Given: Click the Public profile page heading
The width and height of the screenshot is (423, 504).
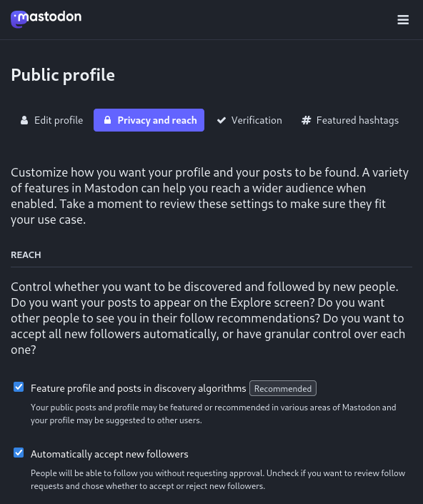Looking at the screenshot, I should pos(63,75).
